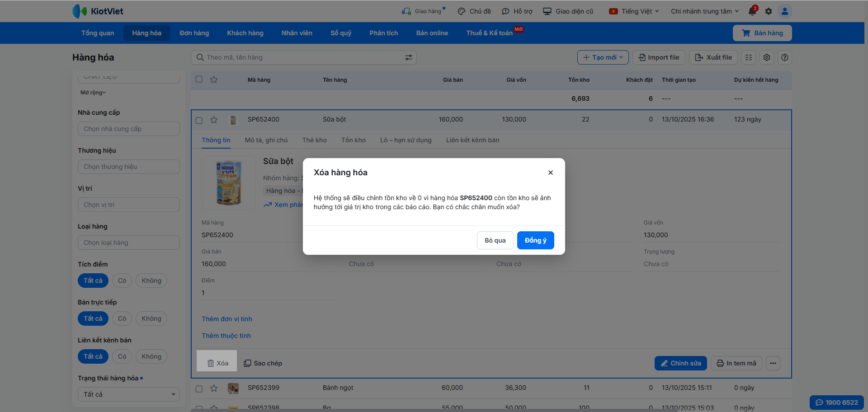Cancel deletion with Bỏ qua

(x=495, y=240)
